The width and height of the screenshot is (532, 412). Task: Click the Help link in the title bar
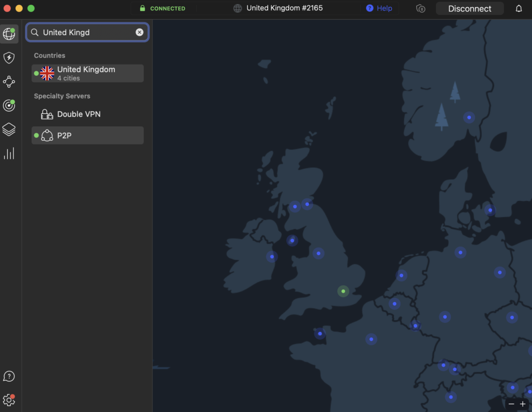point(379,8)
